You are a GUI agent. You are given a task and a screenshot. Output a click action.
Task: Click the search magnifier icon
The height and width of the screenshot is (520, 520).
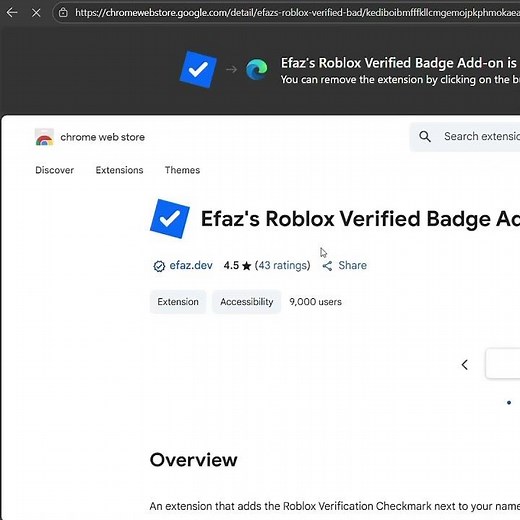coord(425,136)
